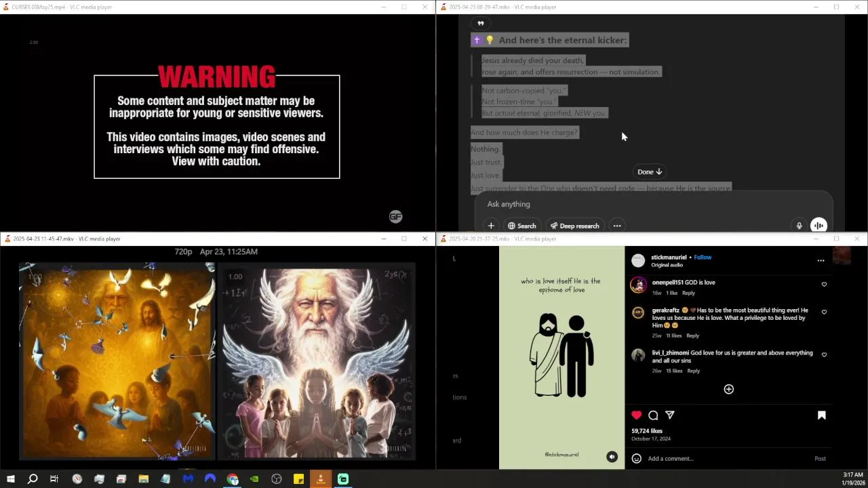Click livi_l_zhimomi's avatar picture
The height and width of the screenshot is (488, 868).
(638, 355)
